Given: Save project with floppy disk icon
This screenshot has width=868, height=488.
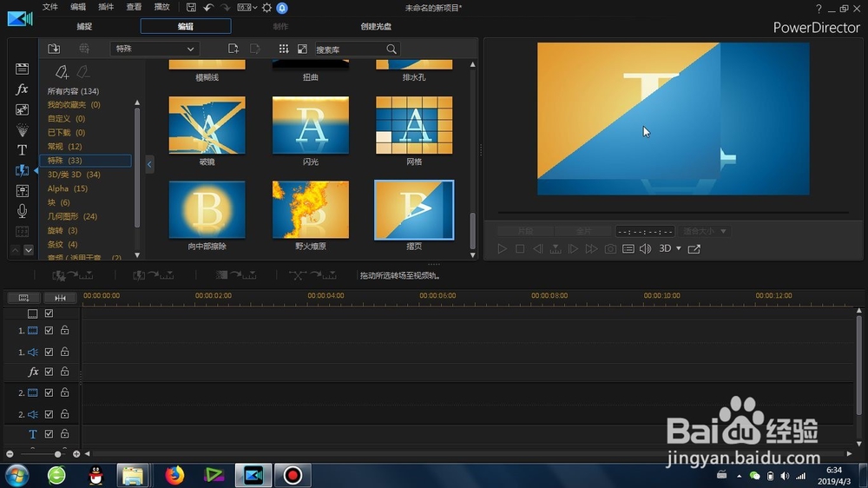Looking at the screenshot, I should [191, 8].
